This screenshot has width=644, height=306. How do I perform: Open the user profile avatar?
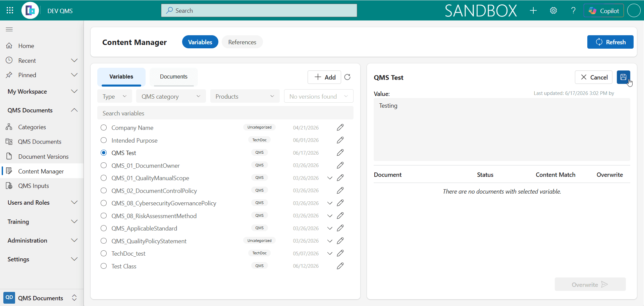(634, 10)
